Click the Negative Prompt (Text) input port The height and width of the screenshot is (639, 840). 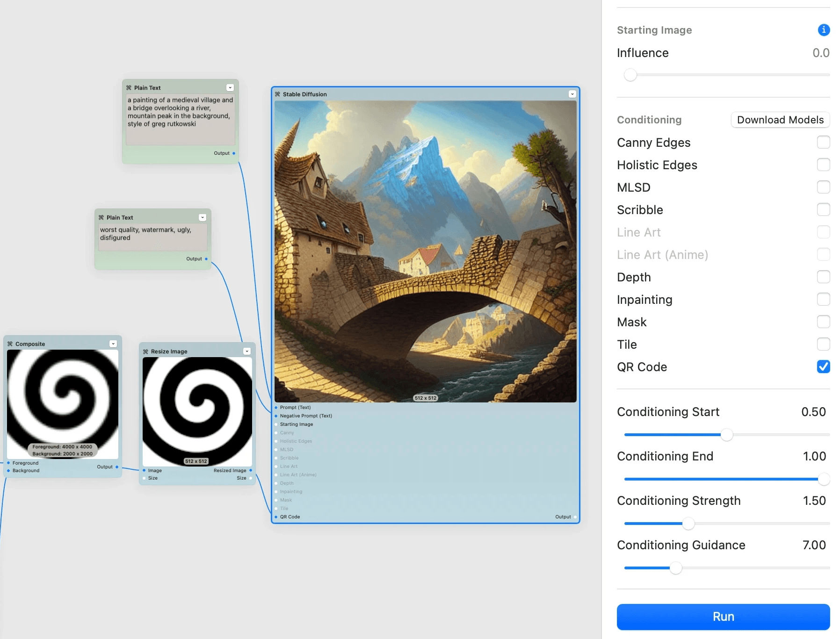tap(276, 416)
